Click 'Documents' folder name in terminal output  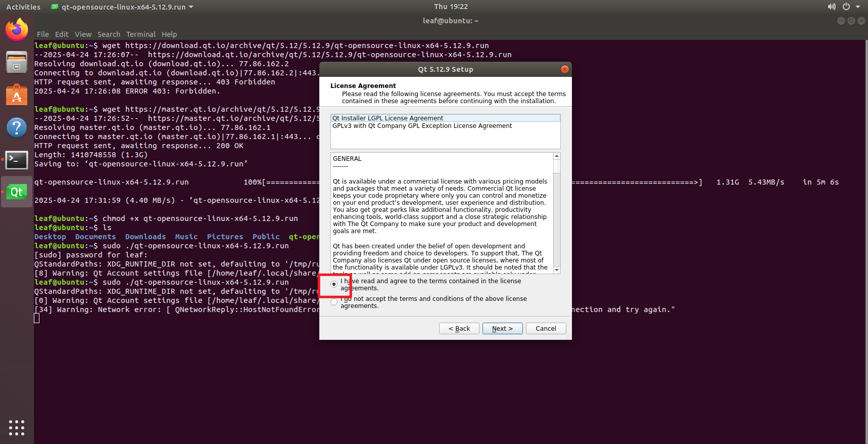coord(95,237)
